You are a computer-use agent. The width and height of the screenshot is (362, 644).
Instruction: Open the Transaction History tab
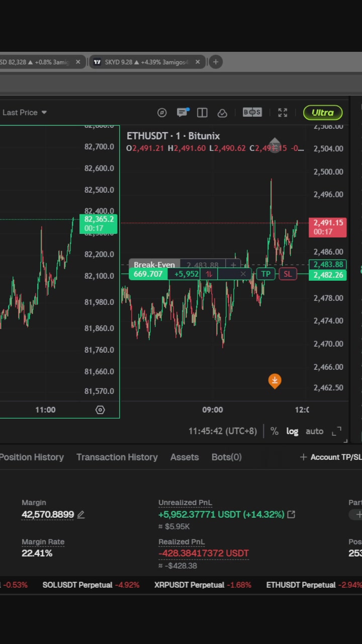pos(117,457)
